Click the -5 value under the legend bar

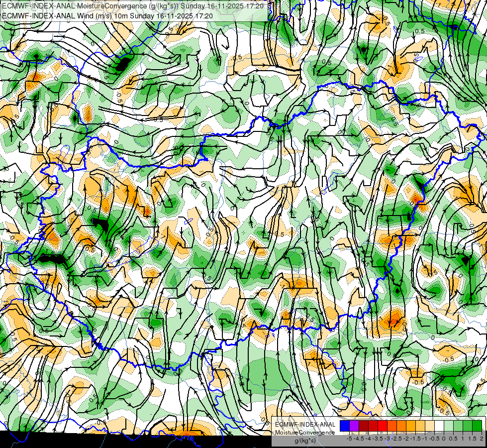[349, 439]
